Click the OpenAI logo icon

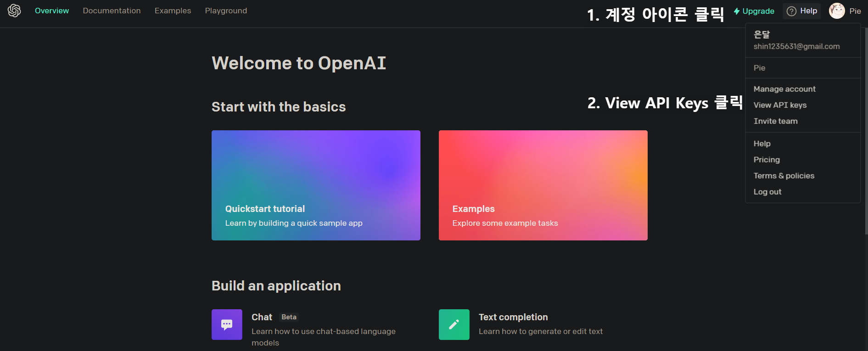tap(14, 11)
